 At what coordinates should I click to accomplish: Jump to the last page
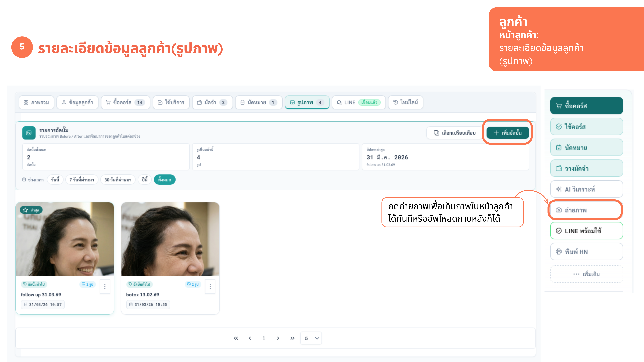[x=292, y=338]
